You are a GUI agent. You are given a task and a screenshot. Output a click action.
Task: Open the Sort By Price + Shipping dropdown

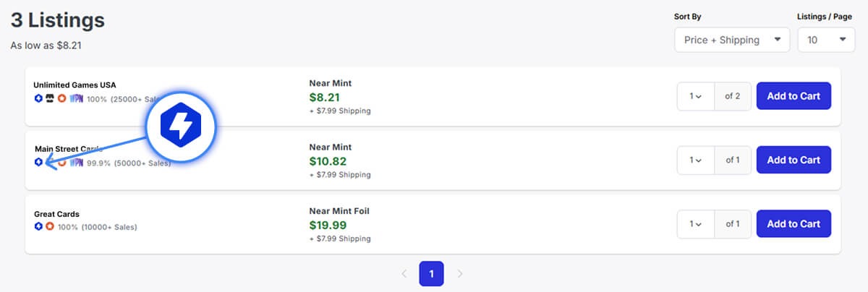[x=732, y=40]
